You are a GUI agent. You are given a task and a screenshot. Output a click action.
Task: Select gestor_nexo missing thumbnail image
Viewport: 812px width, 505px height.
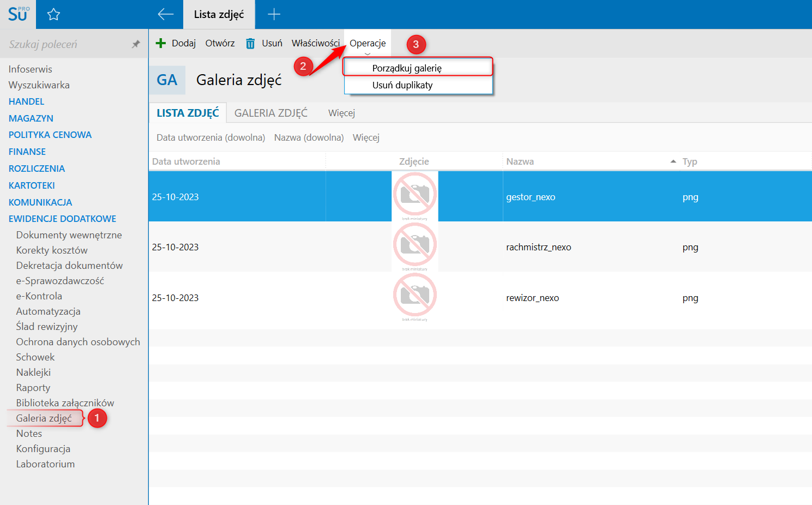tap(415, 196)
